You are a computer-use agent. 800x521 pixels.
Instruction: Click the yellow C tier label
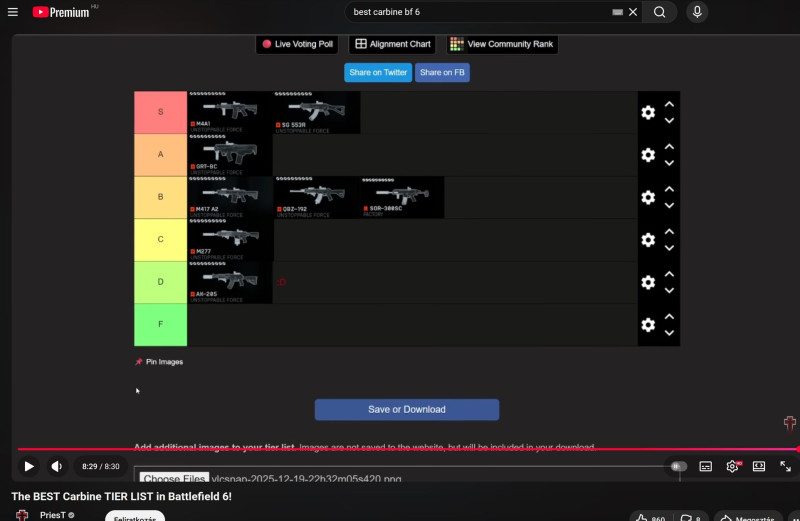click(x=161, y=239)
